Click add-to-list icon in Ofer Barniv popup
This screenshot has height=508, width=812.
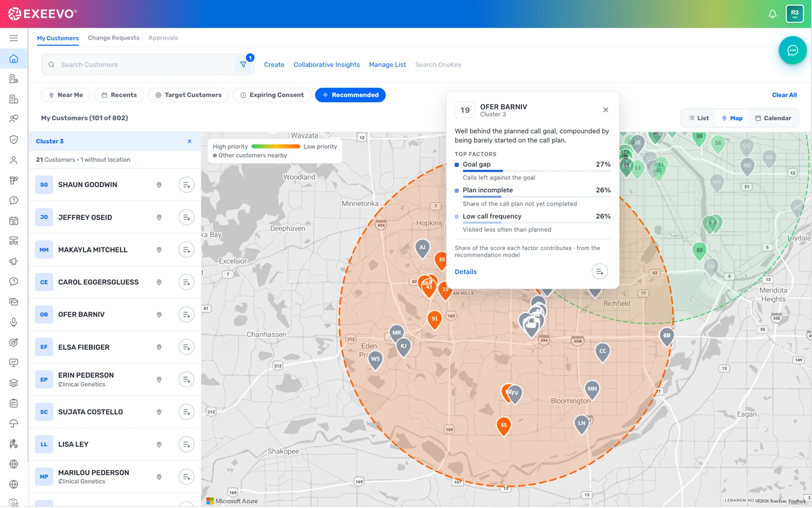[599, 272]
